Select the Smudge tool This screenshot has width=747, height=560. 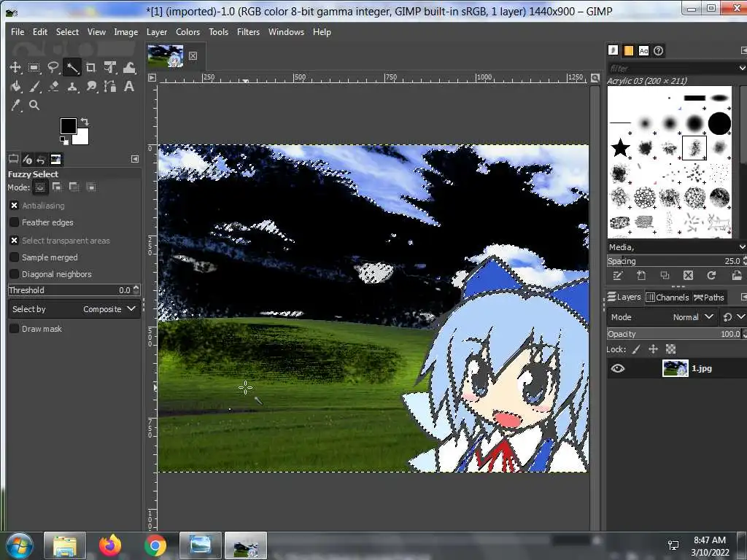pos(90,86)
